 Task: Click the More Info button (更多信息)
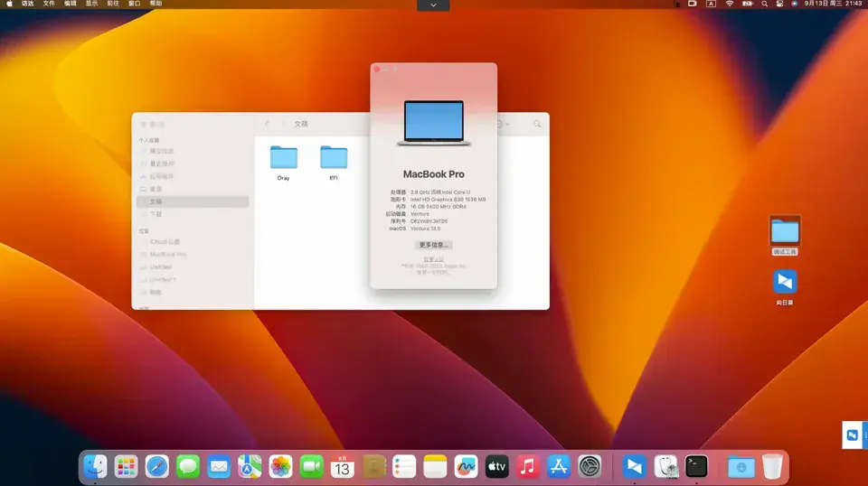[x=433, y=245]
